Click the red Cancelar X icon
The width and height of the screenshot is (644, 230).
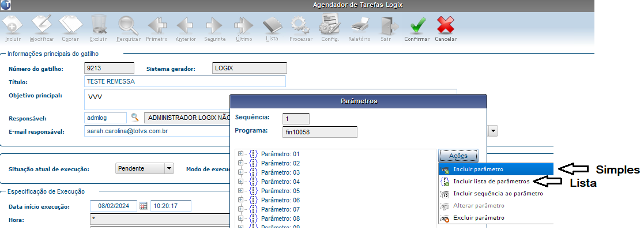pos(445,25)
